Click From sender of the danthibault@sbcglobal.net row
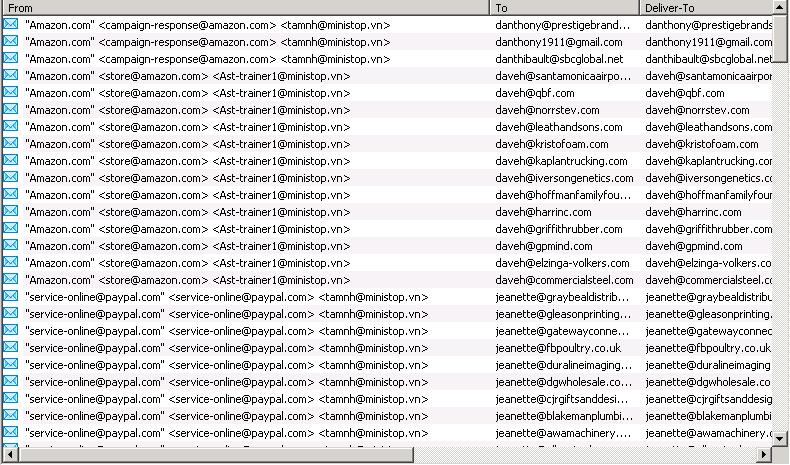 208,59
